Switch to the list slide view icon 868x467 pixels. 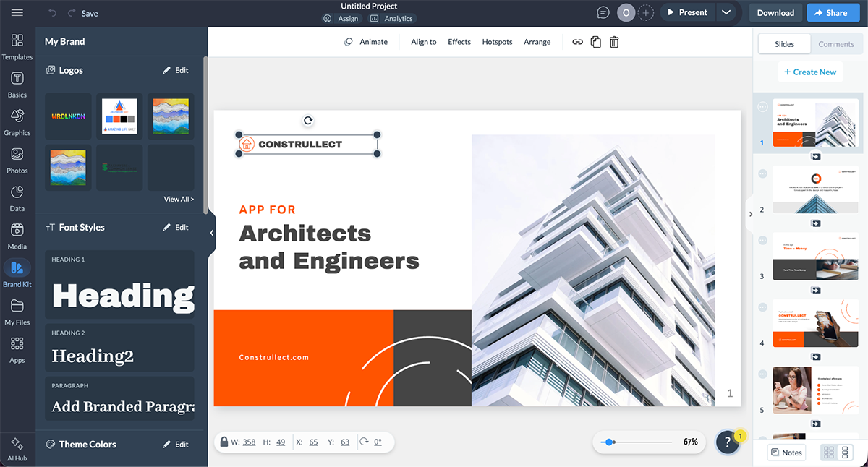(x=845, y=453)
